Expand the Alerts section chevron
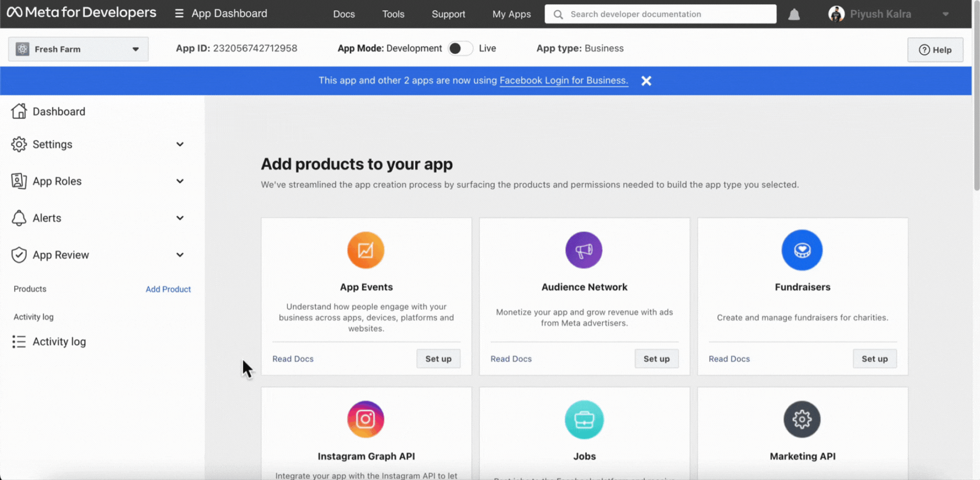 pos(180,218)
